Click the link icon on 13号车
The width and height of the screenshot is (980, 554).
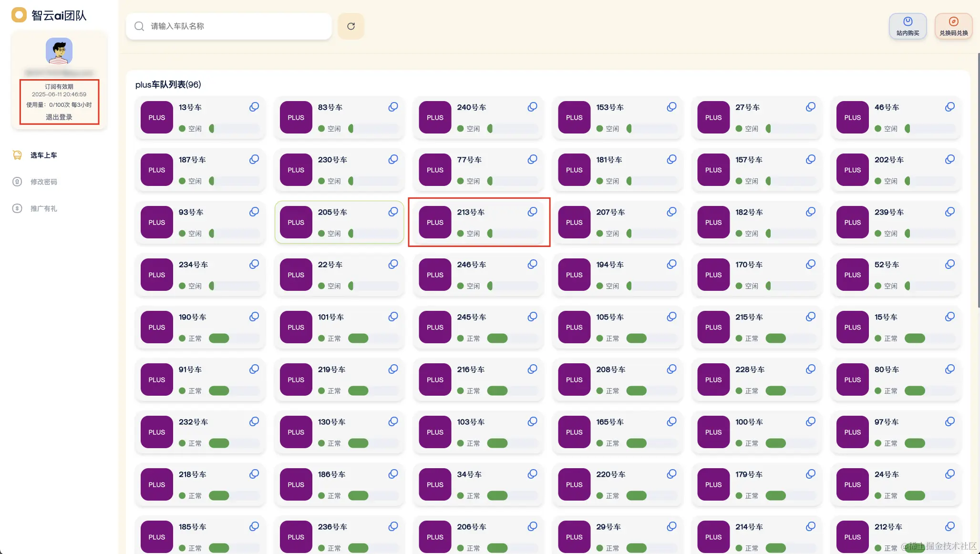coord(254,107)
